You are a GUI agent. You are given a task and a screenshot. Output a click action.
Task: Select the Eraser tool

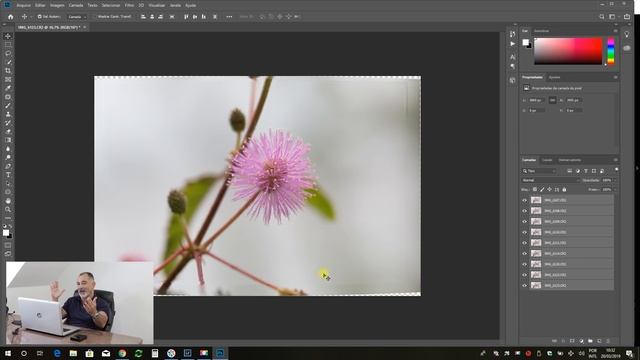pyautogui.click(x=8, y=131)
